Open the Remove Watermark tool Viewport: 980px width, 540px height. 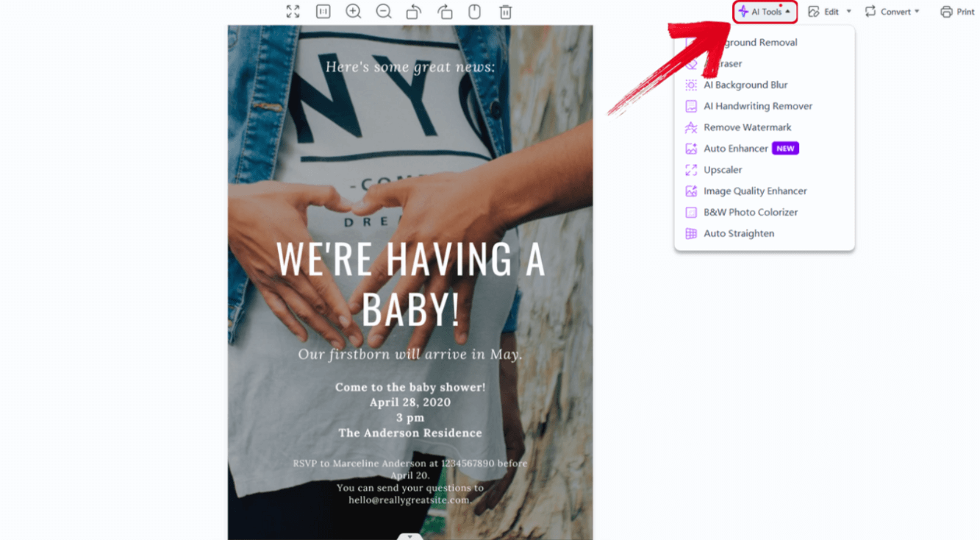[747, 127]
